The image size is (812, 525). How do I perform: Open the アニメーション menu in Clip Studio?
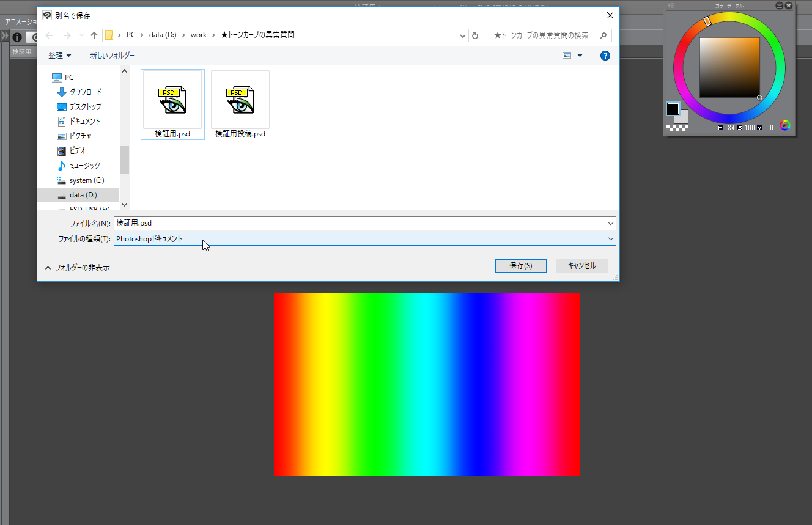[x=21, y=22]
